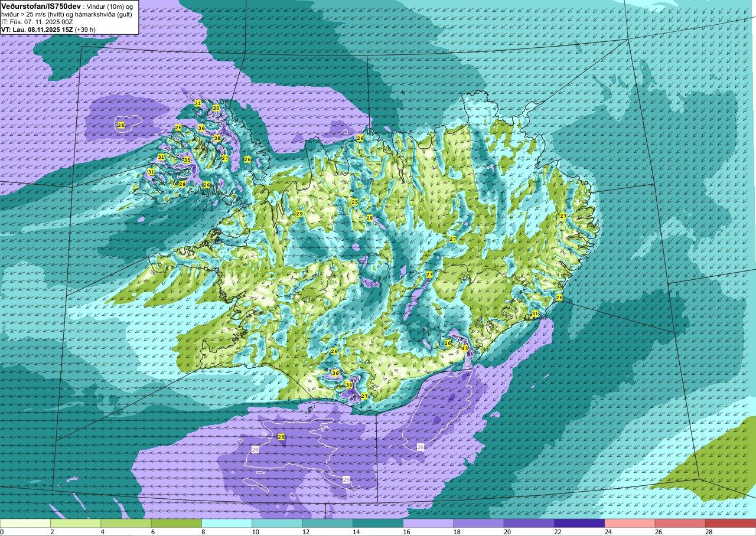
Task: Select the dark indigo 22–24 m/s legend swatch
Action: (579, 523)
